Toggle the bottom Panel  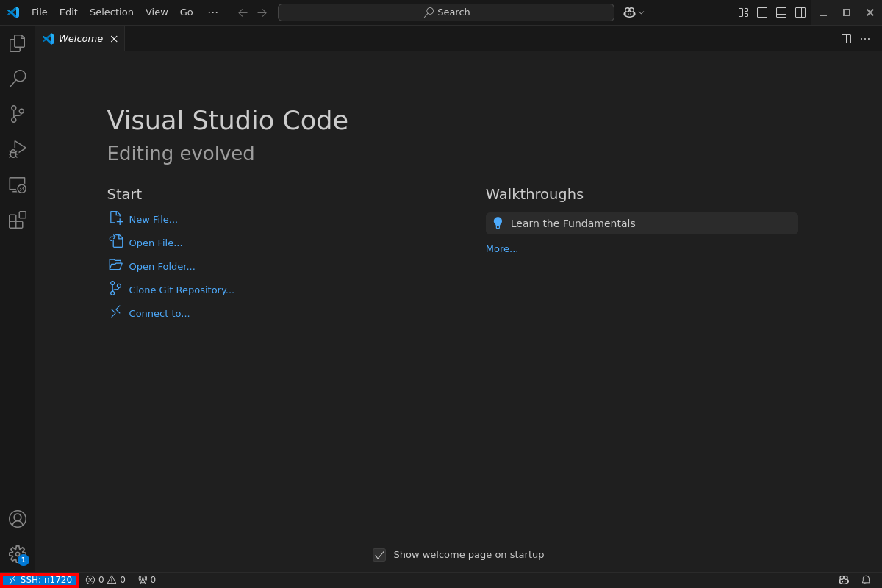(x=781, y=12)
